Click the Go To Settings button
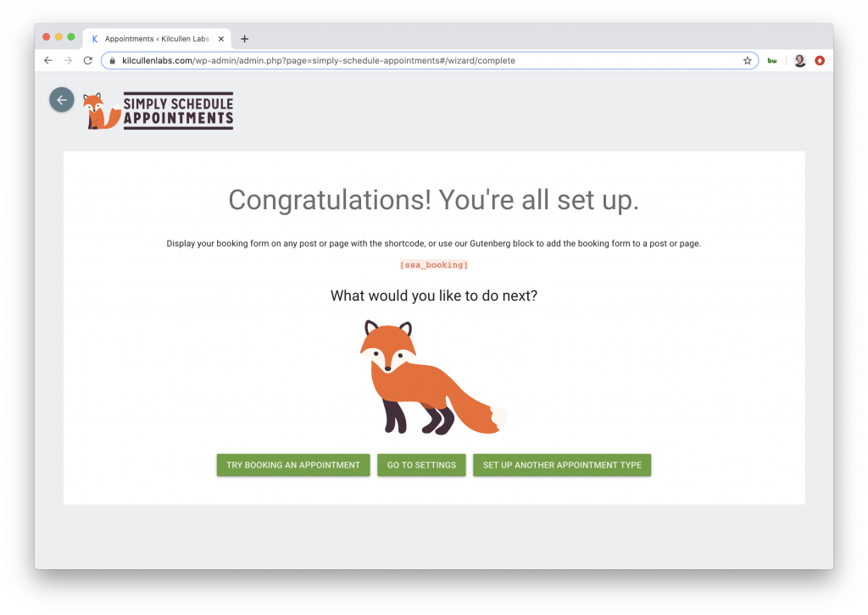 tap(422, 465)
